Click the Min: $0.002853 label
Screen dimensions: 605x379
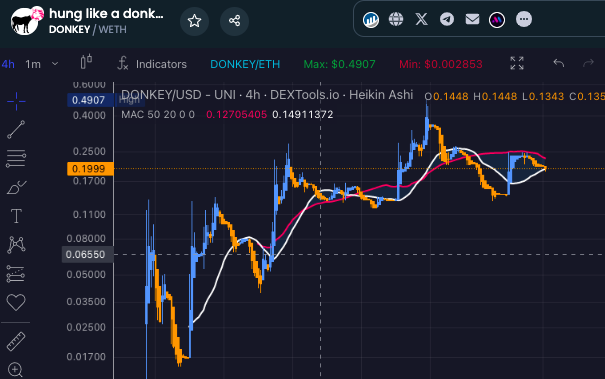click(441, 64)
